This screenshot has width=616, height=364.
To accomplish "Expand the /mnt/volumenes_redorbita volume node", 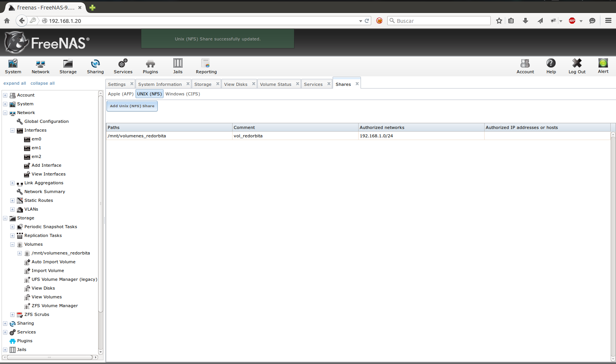I will pyautogui.click(x=20, y=253).
